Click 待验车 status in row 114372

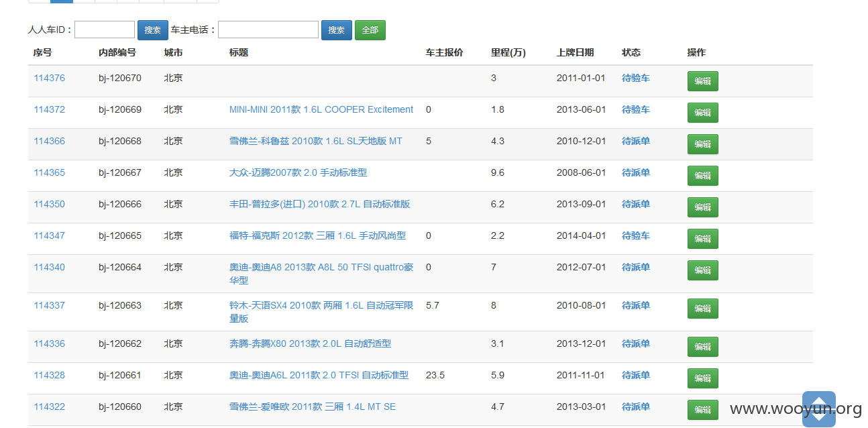coord(636,109)
